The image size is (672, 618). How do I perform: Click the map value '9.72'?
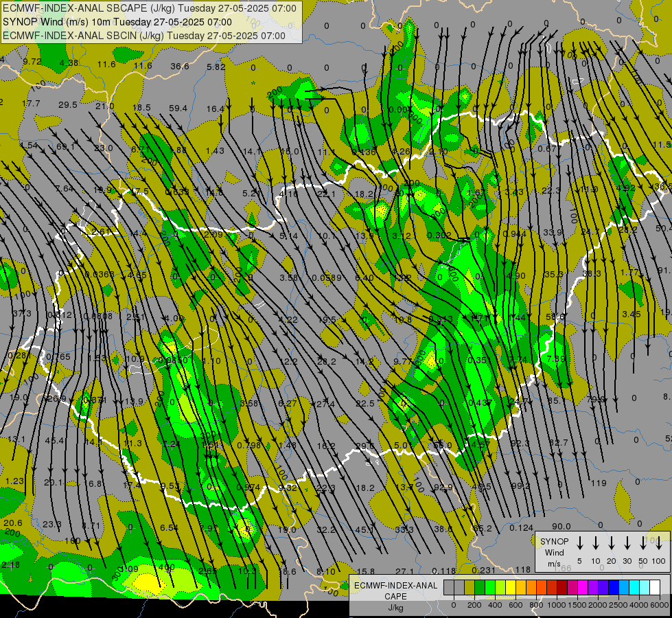point(32,61)
